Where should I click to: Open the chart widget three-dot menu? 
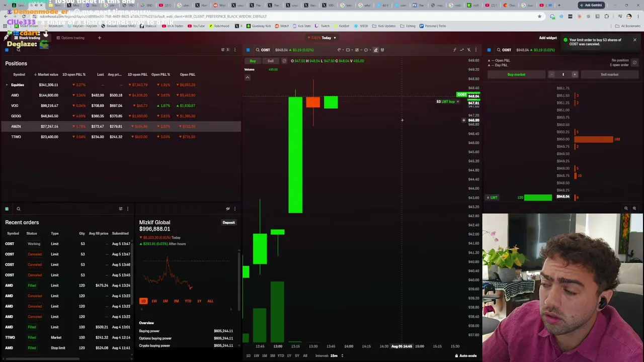(x=475, y=50)
